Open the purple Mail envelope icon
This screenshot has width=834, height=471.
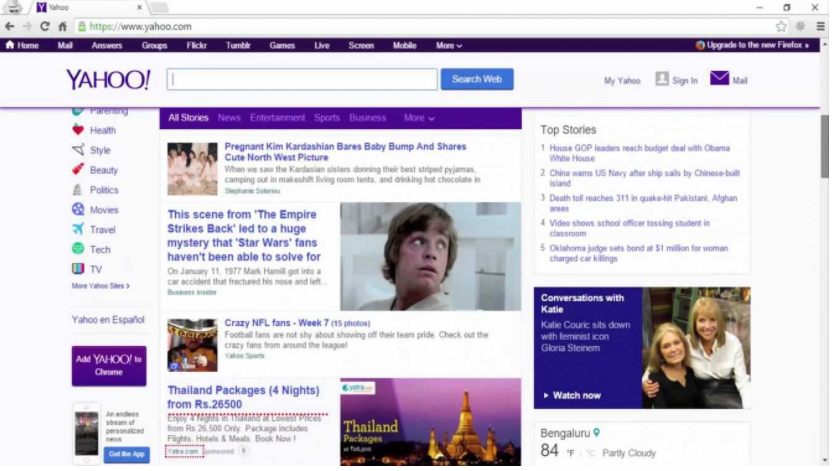pyautogui.click(x=719, y=78)
